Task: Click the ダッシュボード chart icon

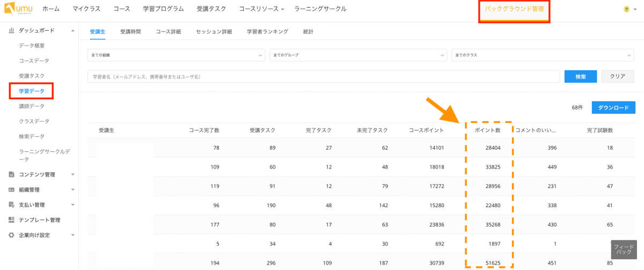Action: pos(11,31)
